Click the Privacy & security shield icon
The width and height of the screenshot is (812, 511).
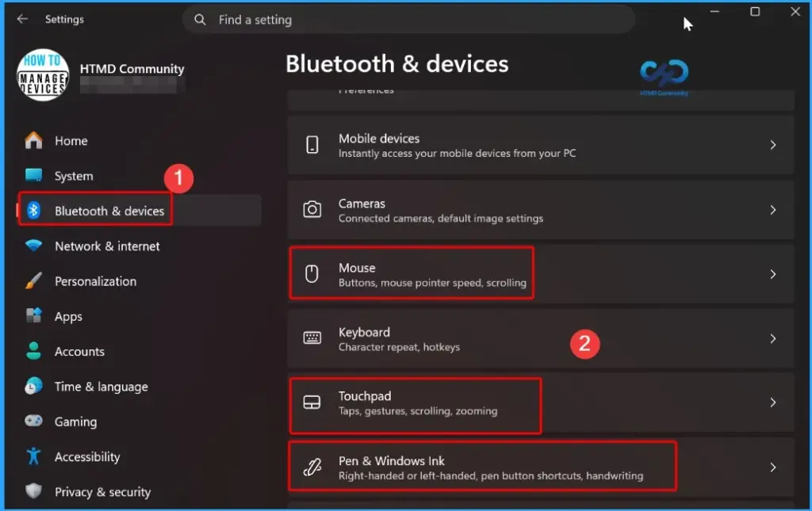[33, 491]
